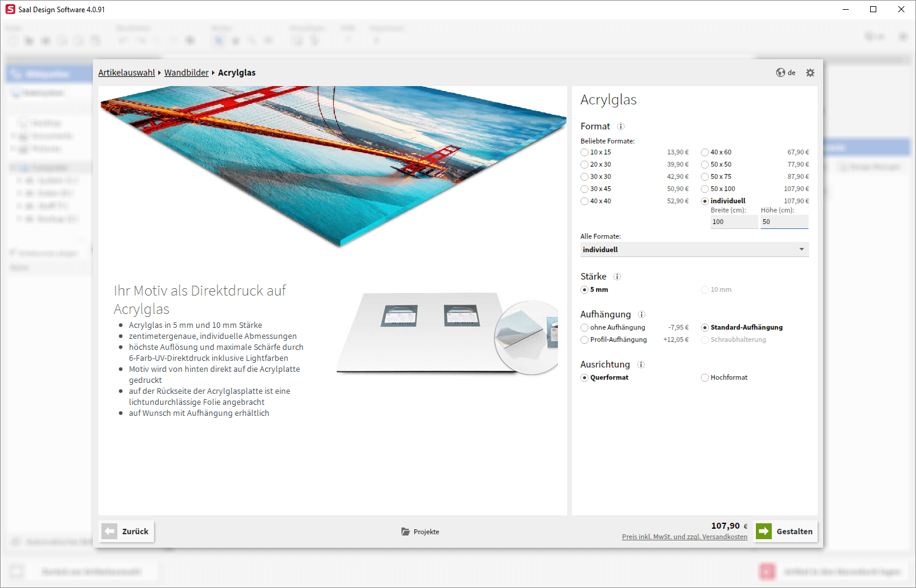The height and width of the screenshot is (588, 916).
Task: Click the Saal Design Software logo icon
Action: click(10, 9)
